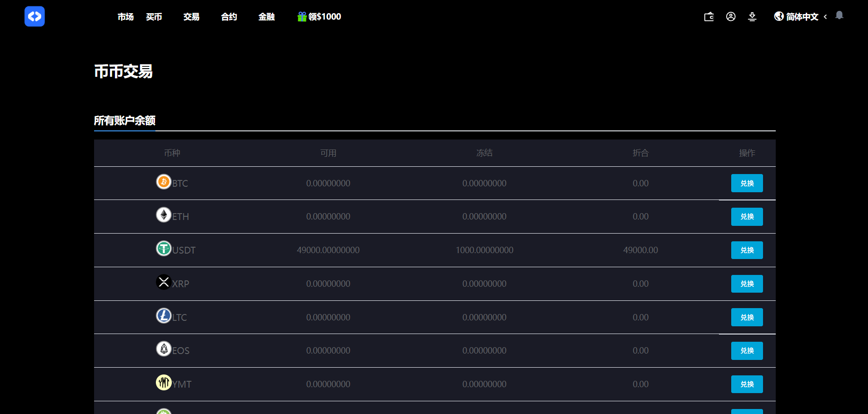Viewport: 868px width, 414px height.
Task: Click the 金融 navigation item
Action: point(266,17)
